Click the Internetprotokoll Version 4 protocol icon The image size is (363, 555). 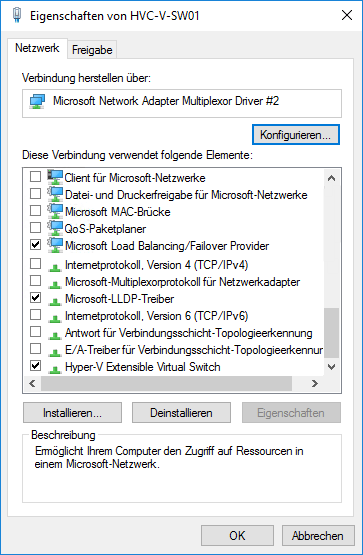(55, 267)
